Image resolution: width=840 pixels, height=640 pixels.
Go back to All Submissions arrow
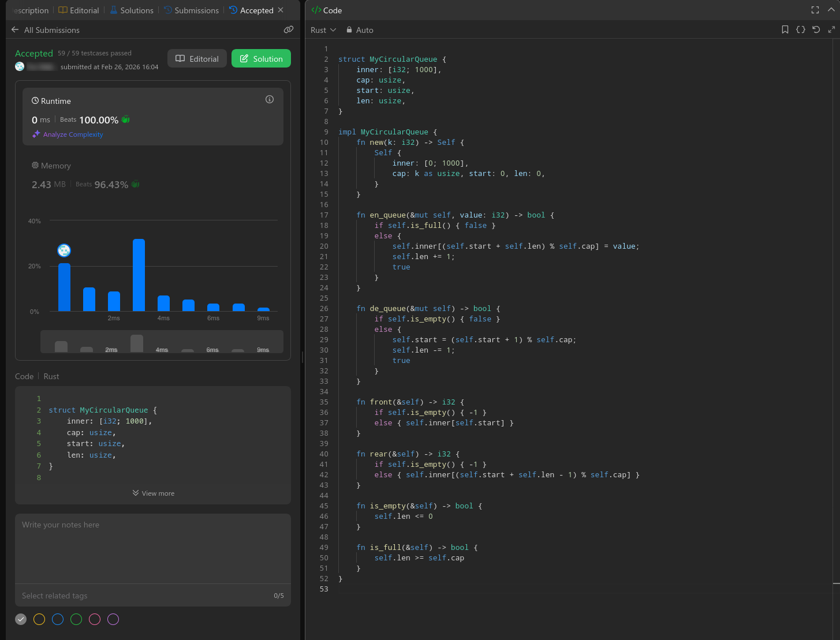point(15,29)
